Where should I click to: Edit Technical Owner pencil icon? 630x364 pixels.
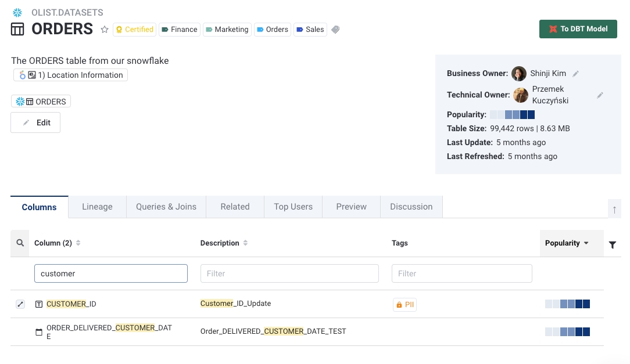(x=600, y=95)
